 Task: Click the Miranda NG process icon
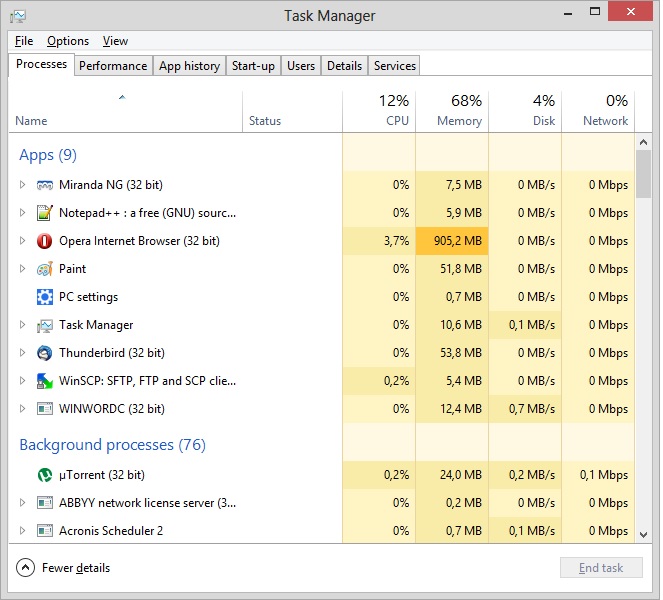pyautogui.click(x=44, y=185)
